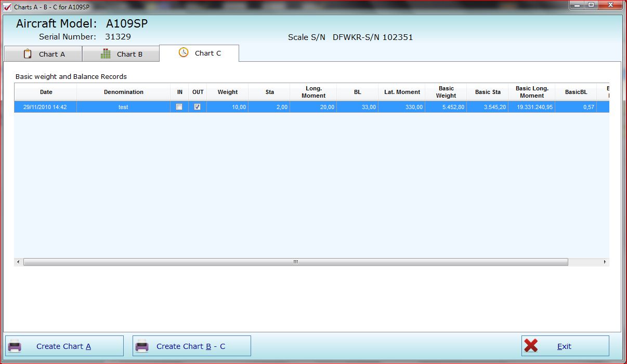Click the green bars icon on Chart B tab
The height and width of the screenshot is (364, 627).
[106, 54]
